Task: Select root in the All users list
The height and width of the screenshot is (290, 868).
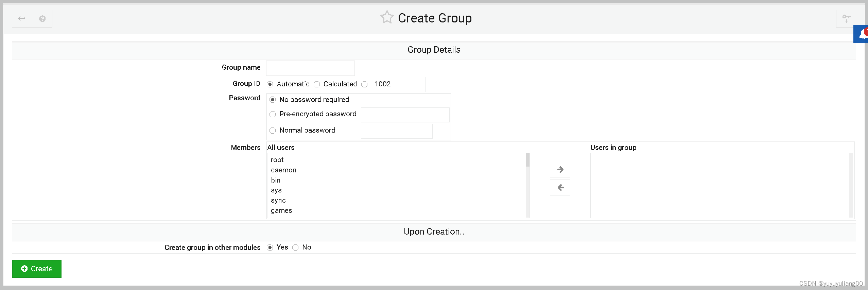Action: pyautogui.click(x=277, y=160)
